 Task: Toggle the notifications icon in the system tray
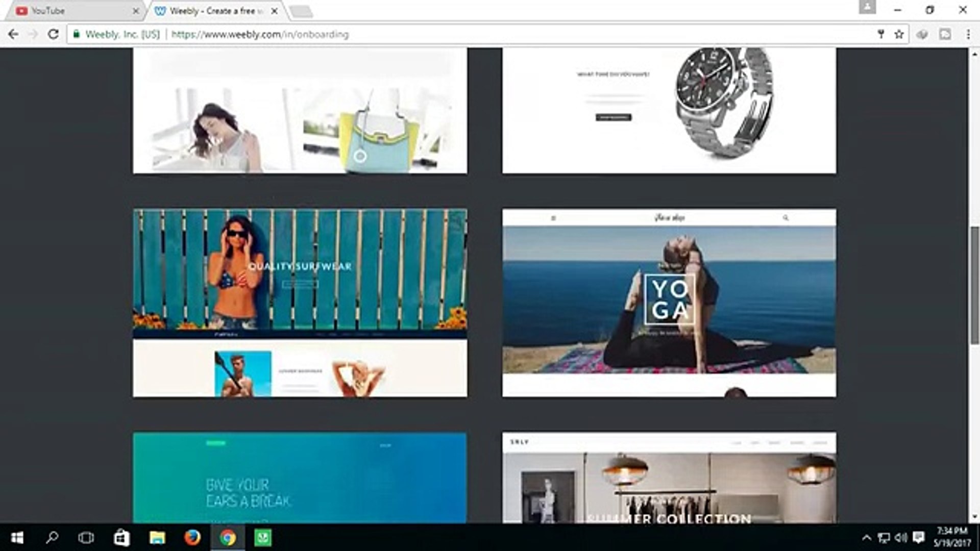click(x=919, y=537)
